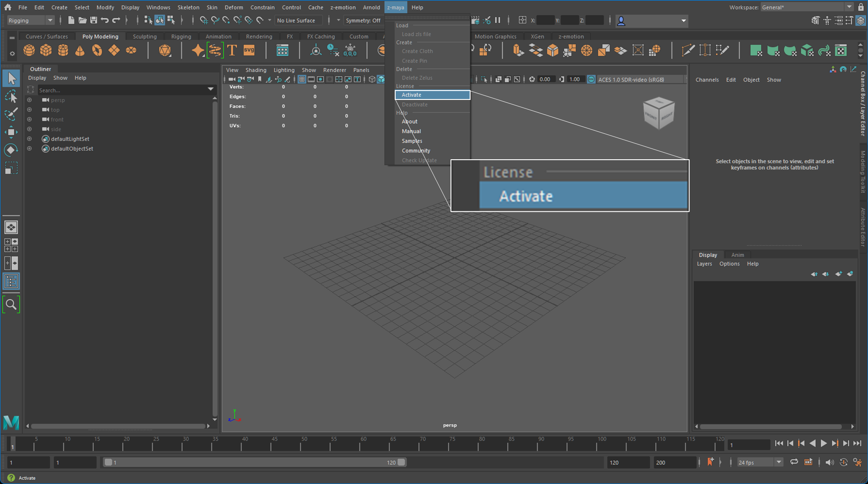Create a polygon cone from shelf
The width and height of the screenshot is (868, 484).
(x=80, y=50)
